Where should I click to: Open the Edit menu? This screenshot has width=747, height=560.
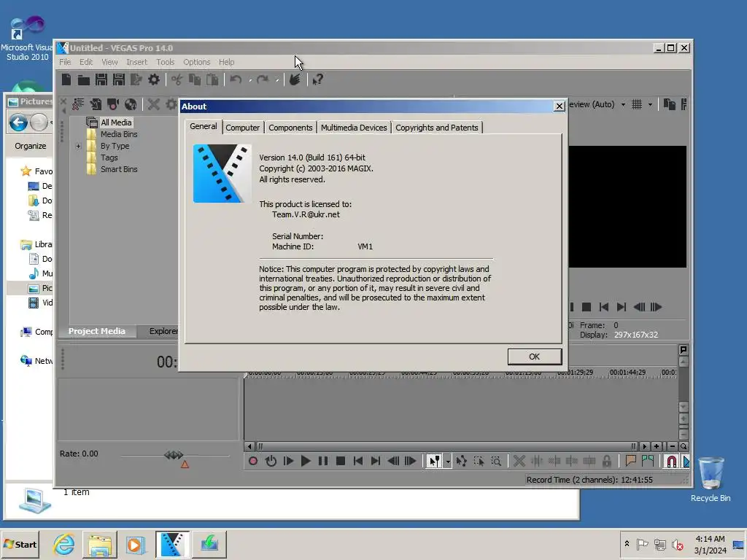tap(86, 62)
